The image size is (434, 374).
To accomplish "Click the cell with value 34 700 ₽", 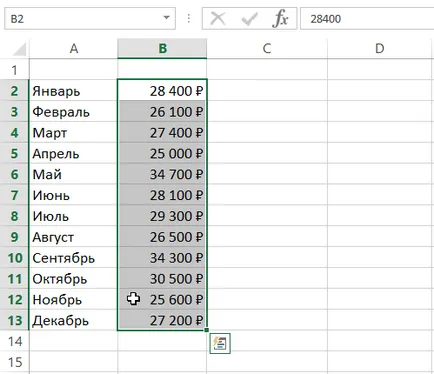I will [x=162, y=174].
